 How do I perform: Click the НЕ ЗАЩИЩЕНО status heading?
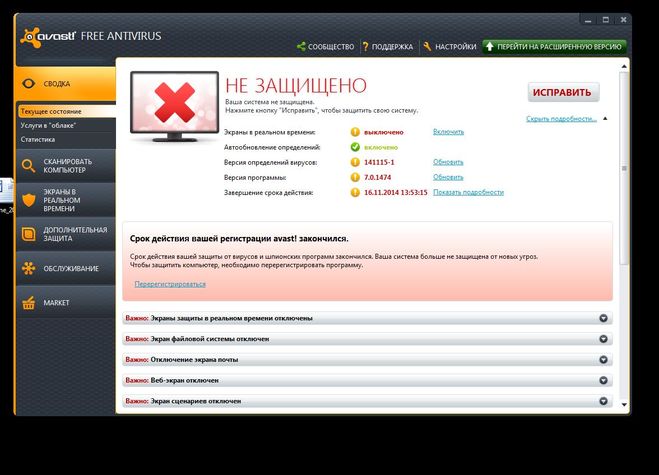tap(296, 86)
